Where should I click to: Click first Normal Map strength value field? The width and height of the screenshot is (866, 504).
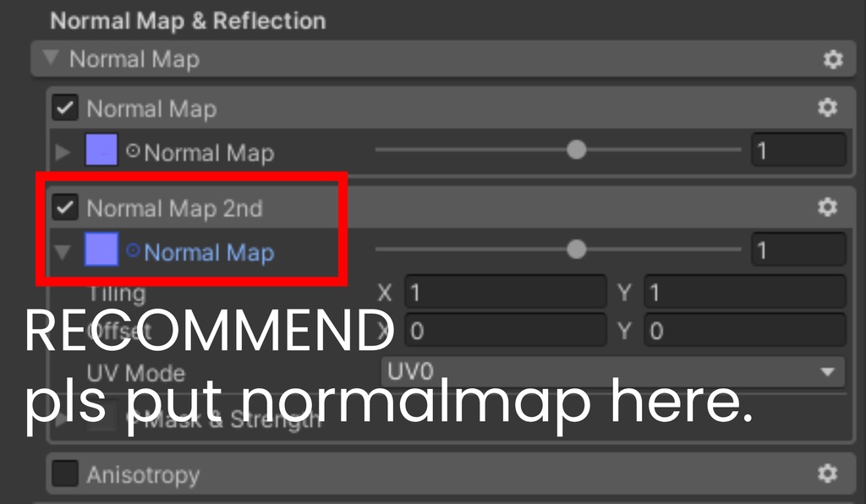coord(798,150)
